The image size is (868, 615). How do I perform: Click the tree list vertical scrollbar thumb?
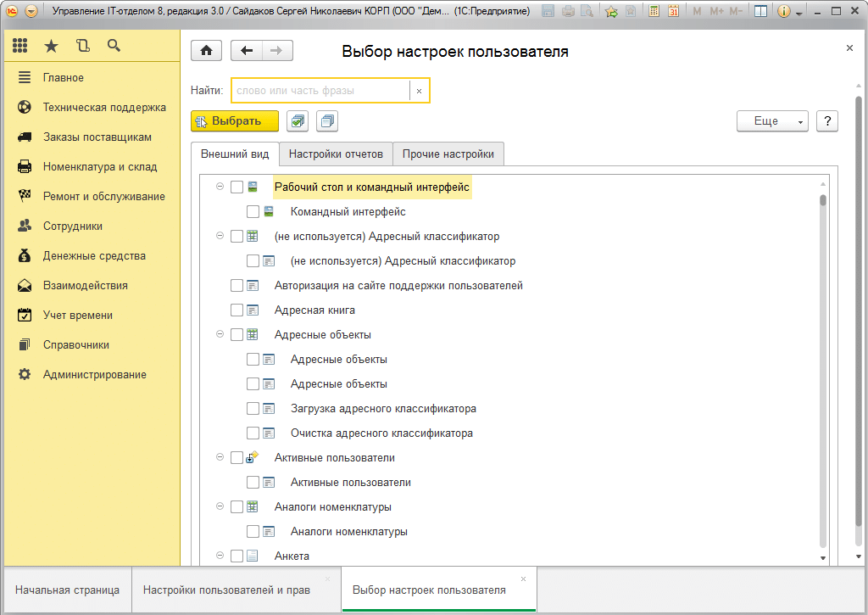pyautogui.click(x=823, y=200)
